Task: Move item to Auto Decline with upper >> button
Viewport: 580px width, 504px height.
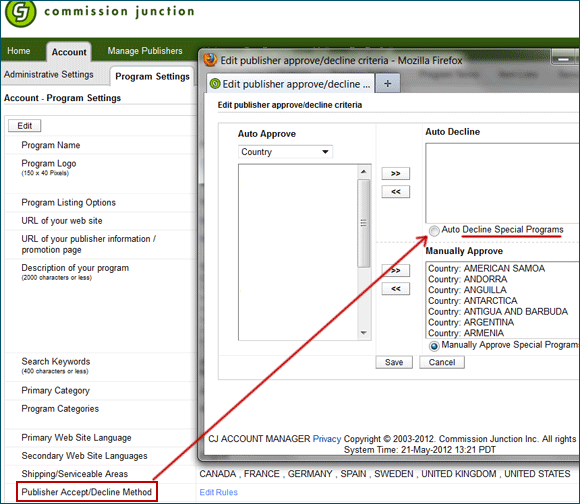Action: click(395, 173)
